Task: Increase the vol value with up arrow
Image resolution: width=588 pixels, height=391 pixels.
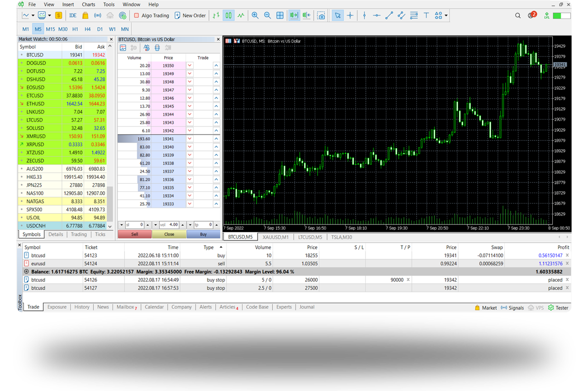Action: (183, 225)
